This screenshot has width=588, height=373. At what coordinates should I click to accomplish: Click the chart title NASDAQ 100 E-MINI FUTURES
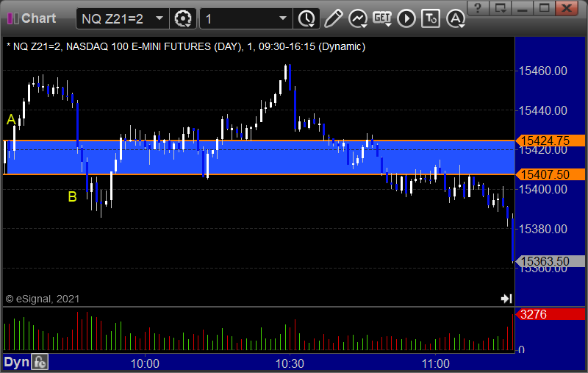tap(138, 46)
